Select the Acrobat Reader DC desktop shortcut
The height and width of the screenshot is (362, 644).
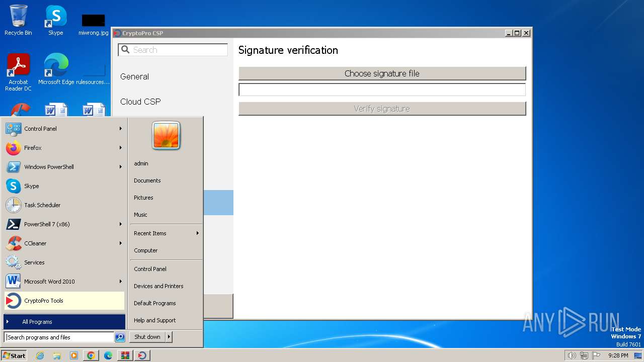pos(18,72)
